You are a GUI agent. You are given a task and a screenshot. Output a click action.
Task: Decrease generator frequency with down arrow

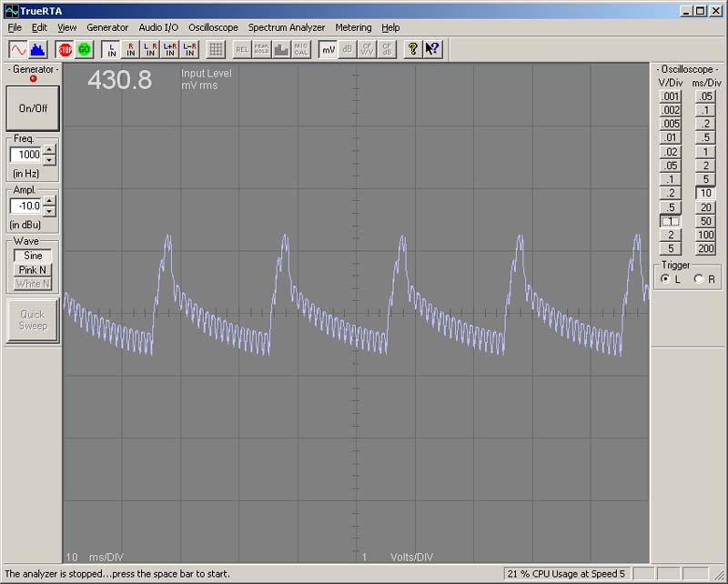(x=49, y=160)
